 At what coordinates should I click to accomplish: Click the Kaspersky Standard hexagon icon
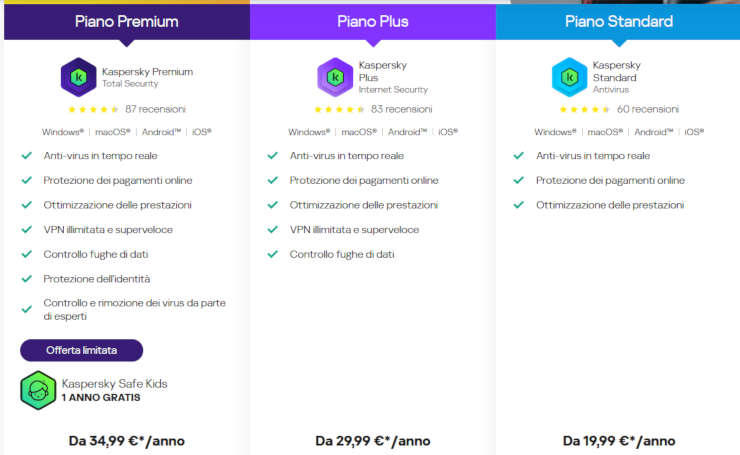[570, 77]
